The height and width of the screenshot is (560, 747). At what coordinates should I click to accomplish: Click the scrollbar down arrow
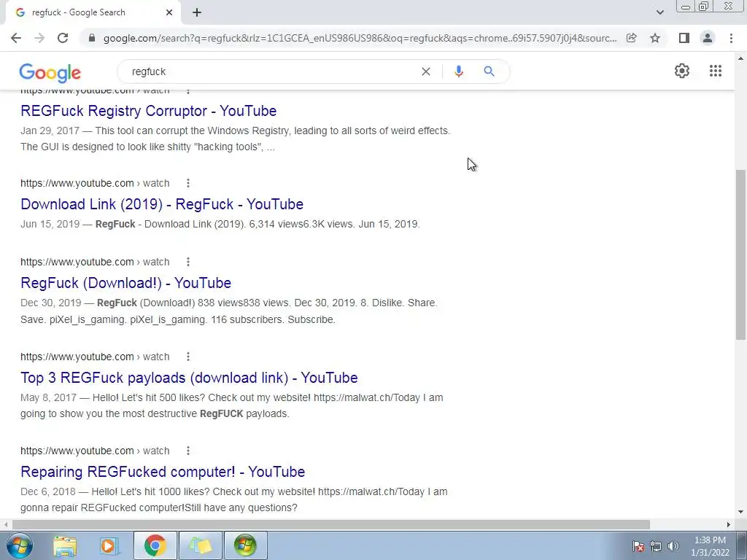click(x=741, y=513)
